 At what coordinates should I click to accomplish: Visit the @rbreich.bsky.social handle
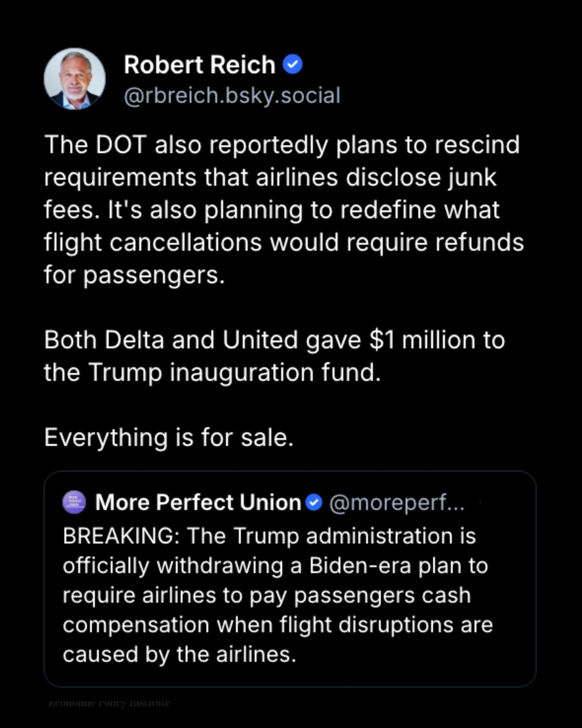point(232,95)
